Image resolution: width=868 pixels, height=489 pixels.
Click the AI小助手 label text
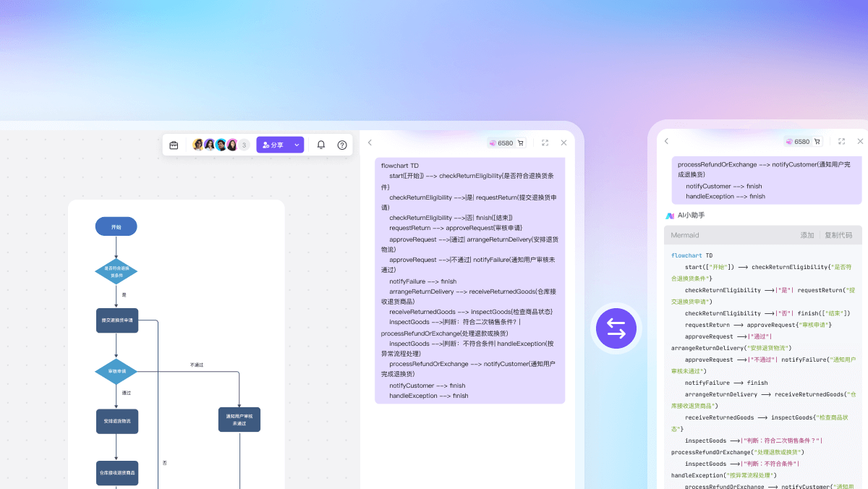(x=691, y=216)
